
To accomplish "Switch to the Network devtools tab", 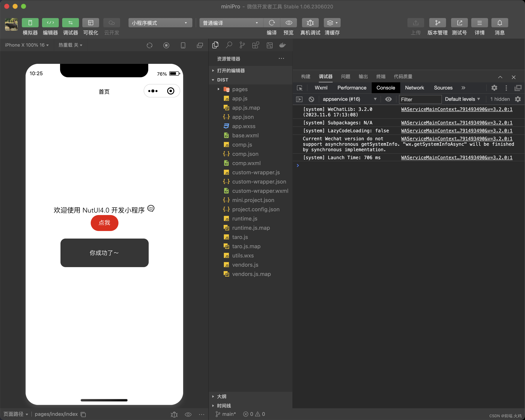I will point(415,88).
